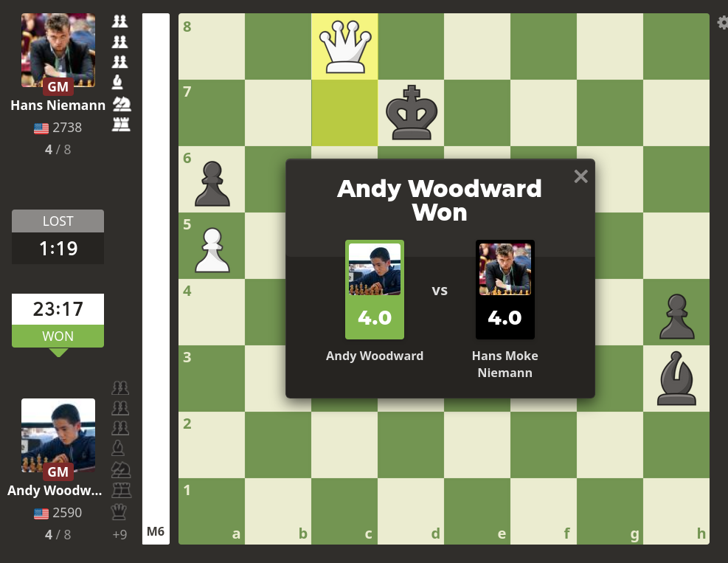Click Andy Woodward's 4 / 8 score
The width and height of the screenshot is (728, 563).
click(x=58, y=535)
